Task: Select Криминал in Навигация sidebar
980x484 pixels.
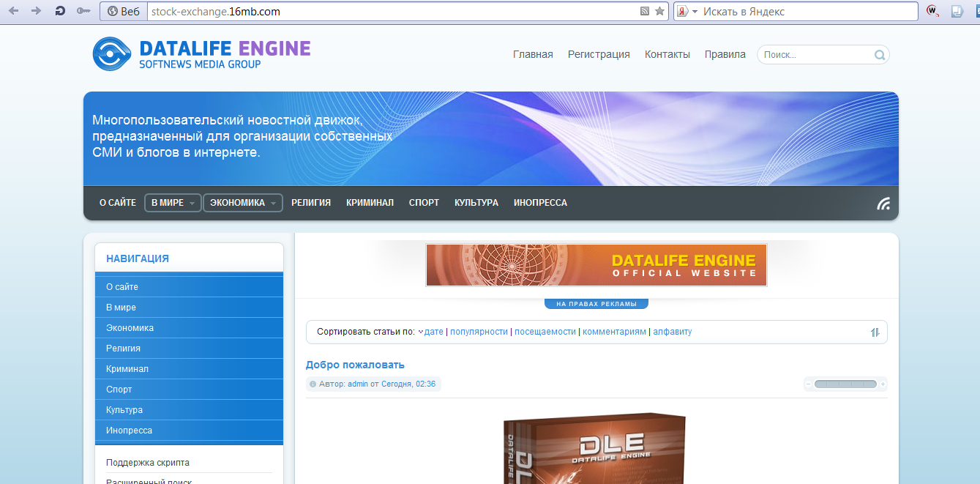Action: point(189,369)
